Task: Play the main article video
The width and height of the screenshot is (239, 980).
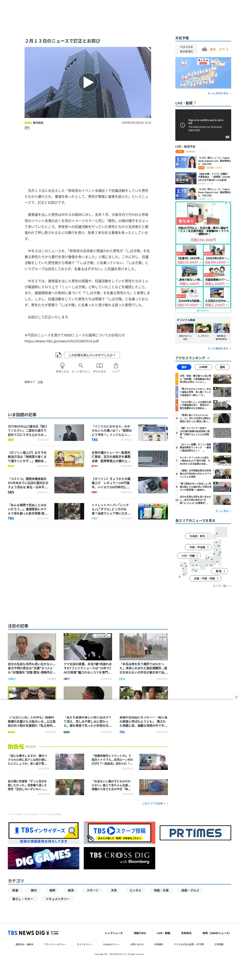Action: coord(88,82)
